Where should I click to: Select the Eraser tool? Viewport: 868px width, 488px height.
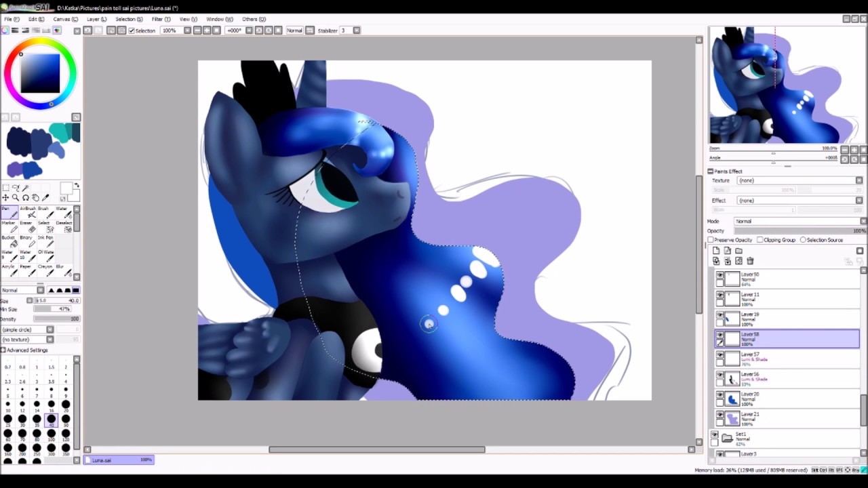coord(27,226)
